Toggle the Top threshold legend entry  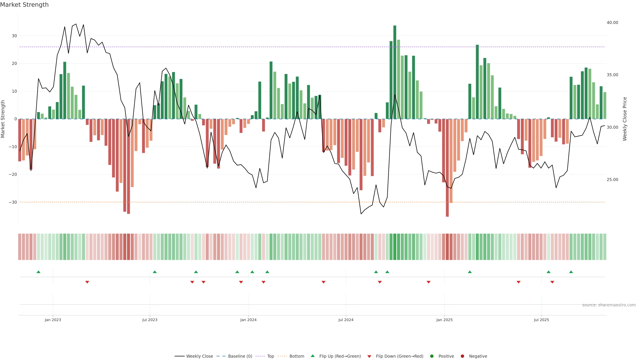tap(271, 356)
